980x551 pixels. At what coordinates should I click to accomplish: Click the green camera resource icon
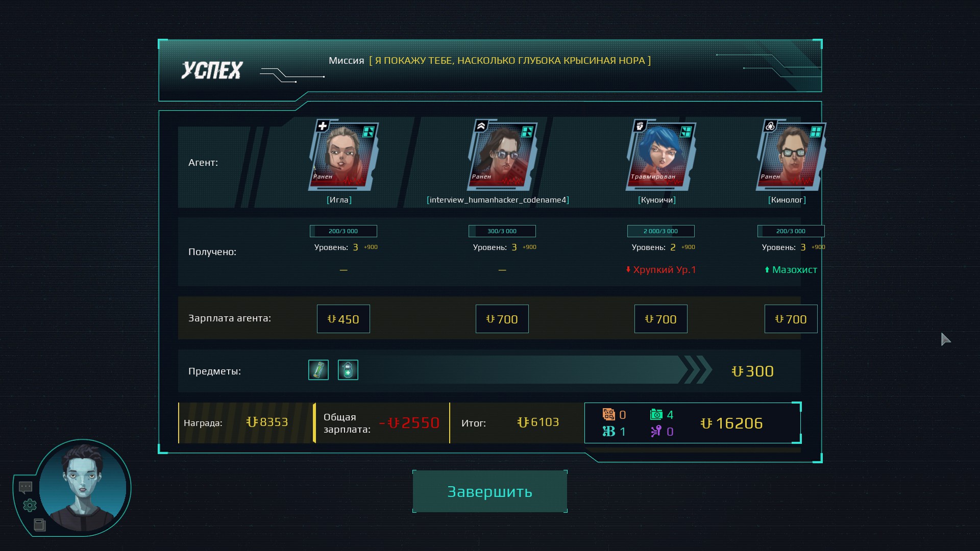click(x=656, y=414)
